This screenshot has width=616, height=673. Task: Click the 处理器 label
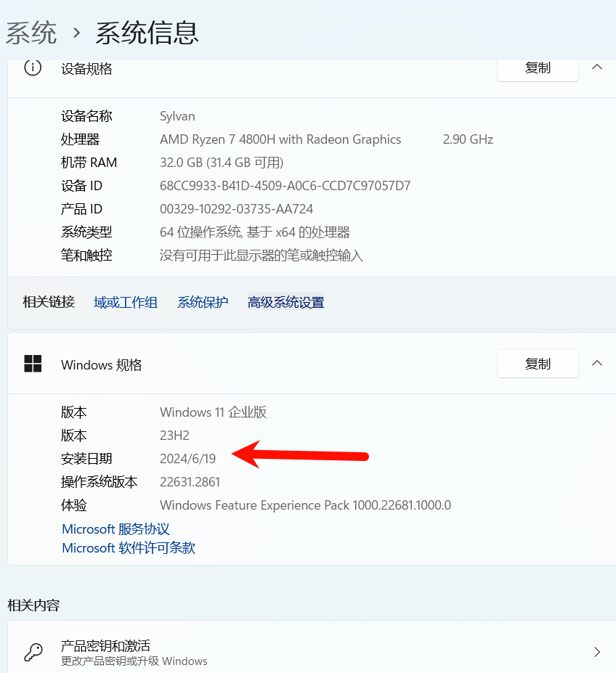coord(81,139)
